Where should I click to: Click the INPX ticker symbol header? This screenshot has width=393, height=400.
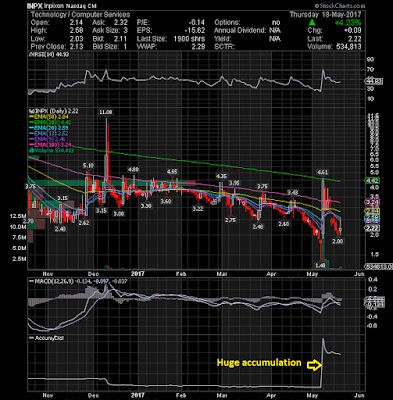(35, 6)
